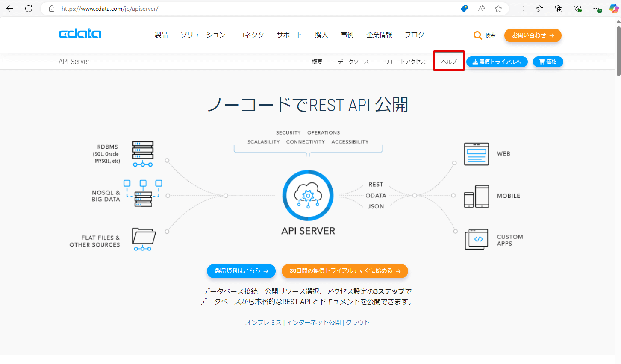The image size is (621, 364).
Task: Follow the インターネット公開 link
Action: coord(313,323)
